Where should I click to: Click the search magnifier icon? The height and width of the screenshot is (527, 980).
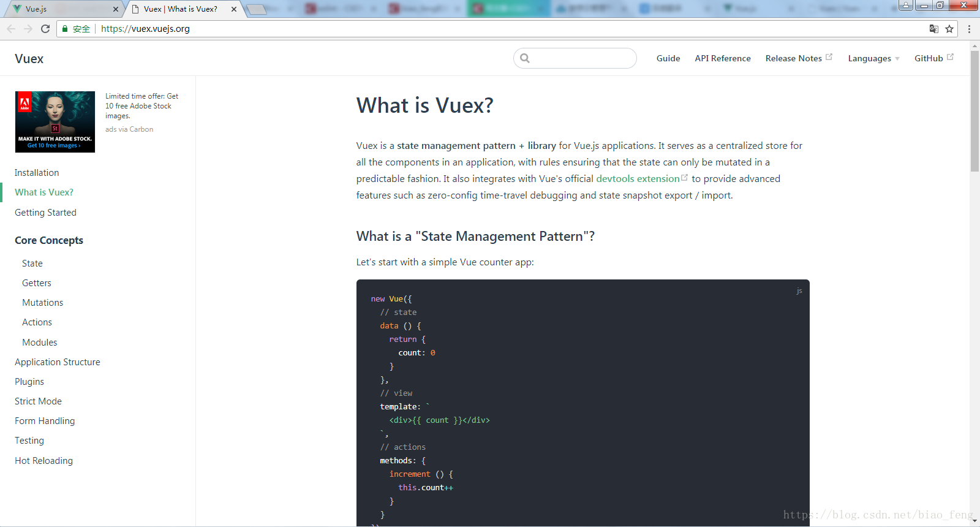[525, 58]
